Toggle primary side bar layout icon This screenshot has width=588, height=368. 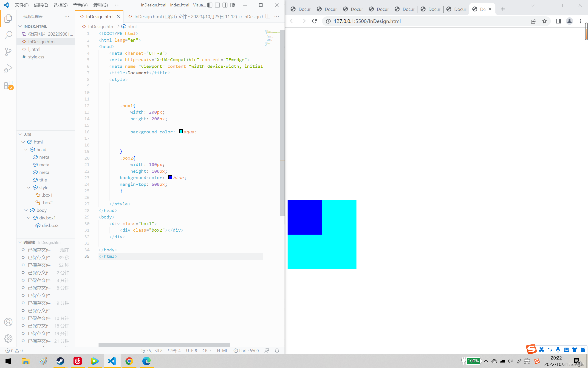(210, 5)
